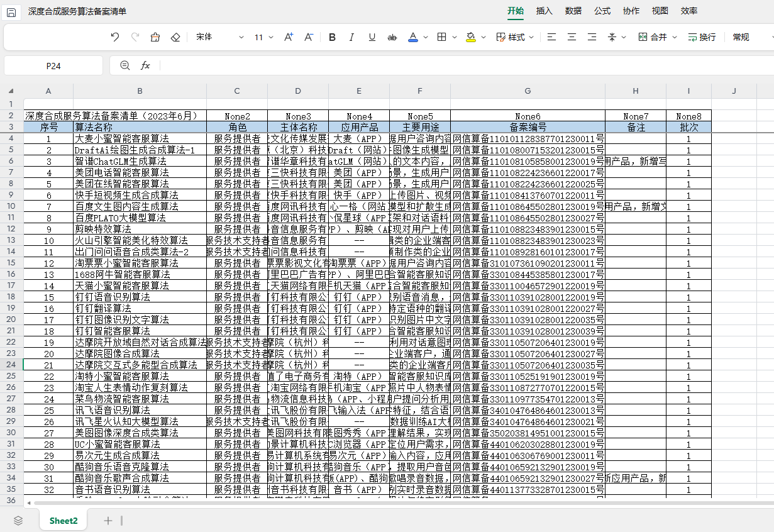Switch to the 协作 tab
This screenshot has width=774, height=532.
pos(631,11)
